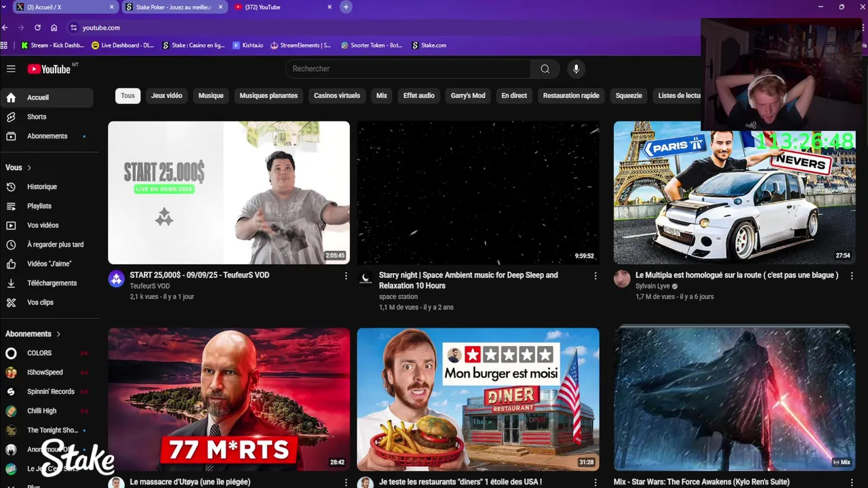Reload the page

point(37,28)
